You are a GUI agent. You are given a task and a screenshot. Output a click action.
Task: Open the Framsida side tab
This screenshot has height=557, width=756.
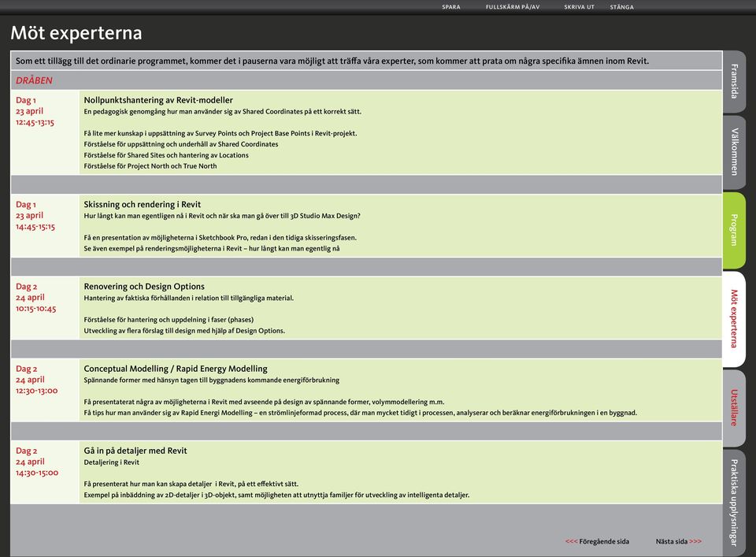pos(734,81)
